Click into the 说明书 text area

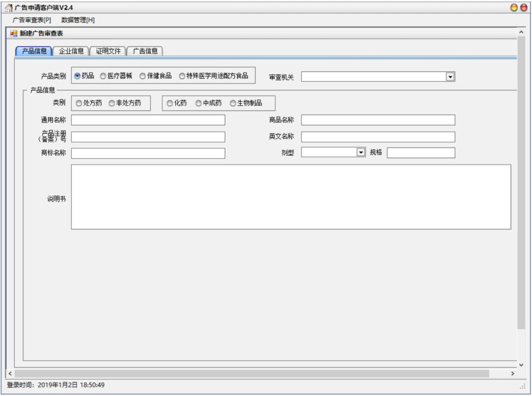pyautogui.click(x=291, y=197)
